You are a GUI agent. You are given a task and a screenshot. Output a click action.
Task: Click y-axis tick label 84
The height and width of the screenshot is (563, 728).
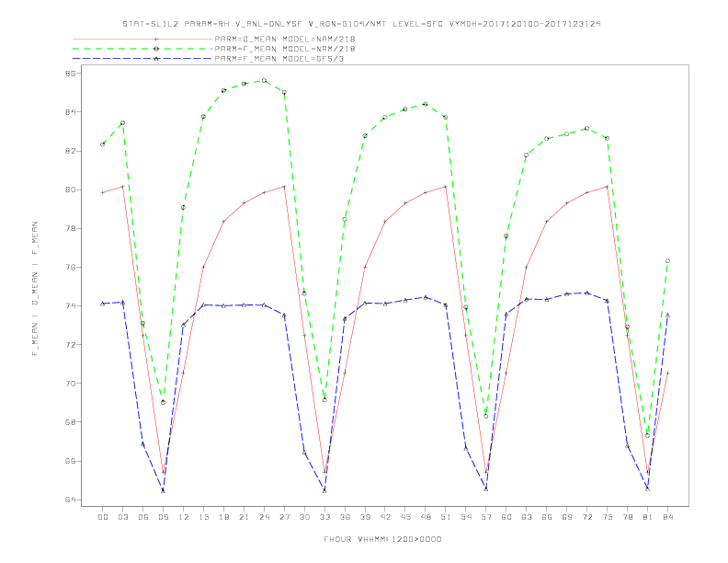[x=70, y=112]
